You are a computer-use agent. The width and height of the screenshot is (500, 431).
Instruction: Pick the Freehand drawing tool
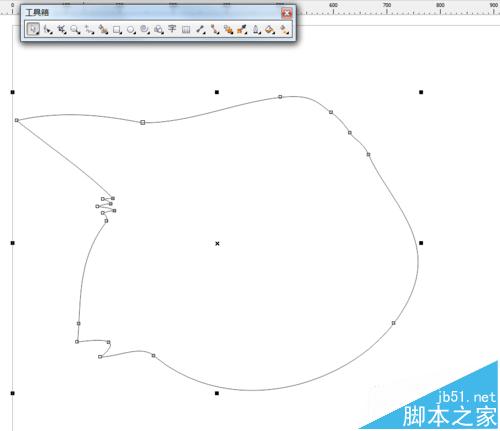89,30
